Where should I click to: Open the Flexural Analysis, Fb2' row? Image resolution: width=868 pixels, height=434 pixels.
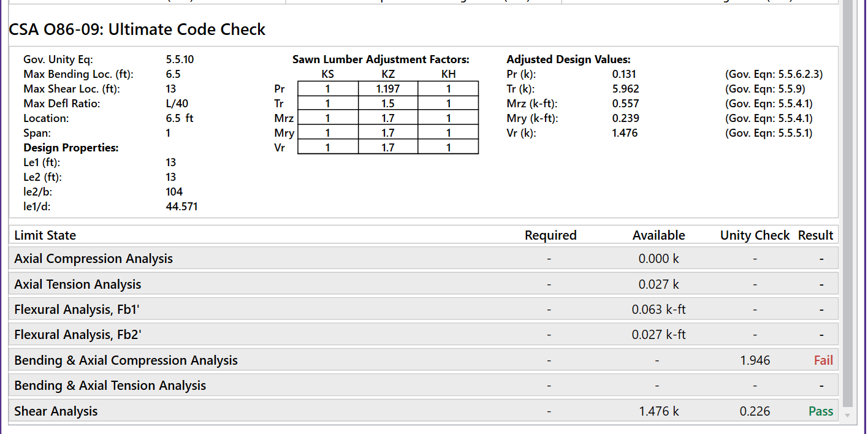tap(78, 335)
